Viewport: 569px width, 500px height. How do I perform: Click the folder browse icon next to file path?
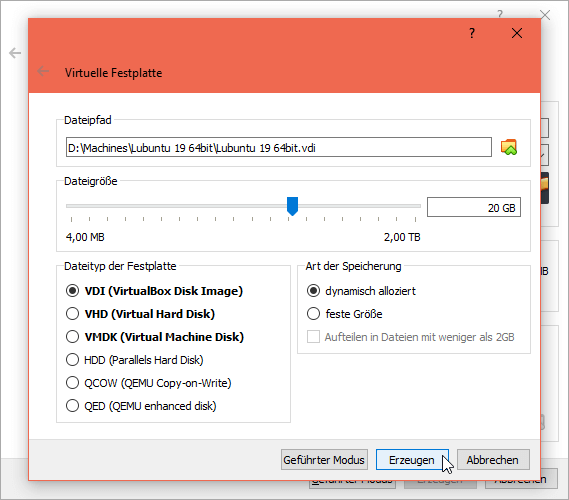click(x=509, y=147)
